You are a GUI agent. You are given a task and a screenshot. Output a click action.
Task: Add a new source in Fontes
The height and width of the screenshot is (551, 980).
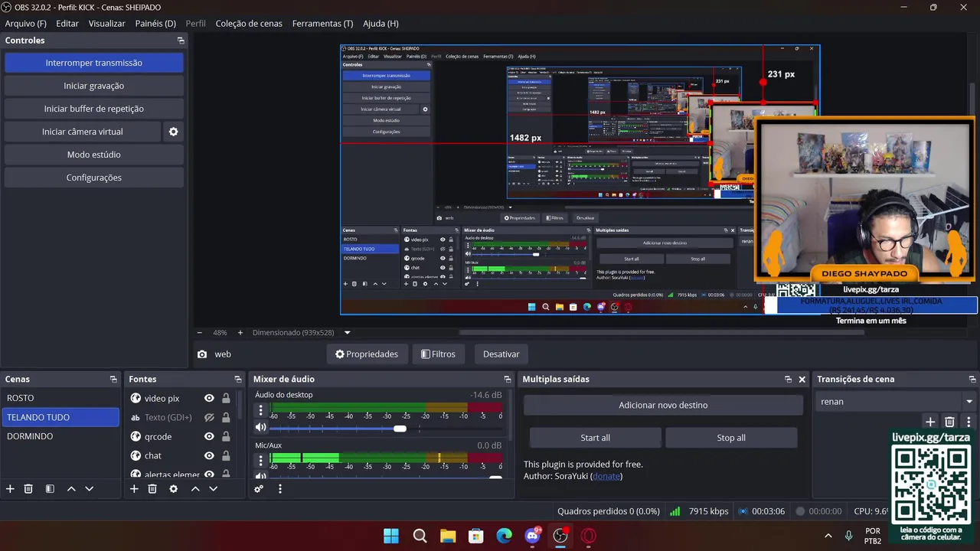[134, 488]
